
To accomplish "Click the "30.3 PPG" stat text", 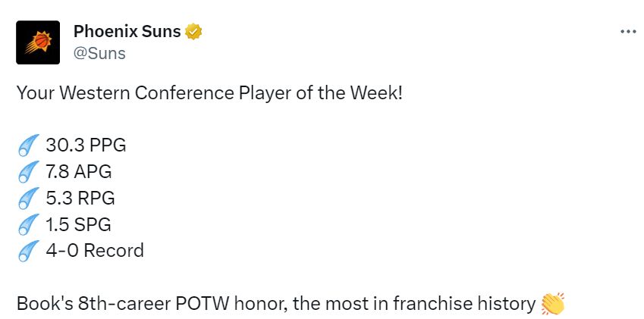I will point(86,145).
